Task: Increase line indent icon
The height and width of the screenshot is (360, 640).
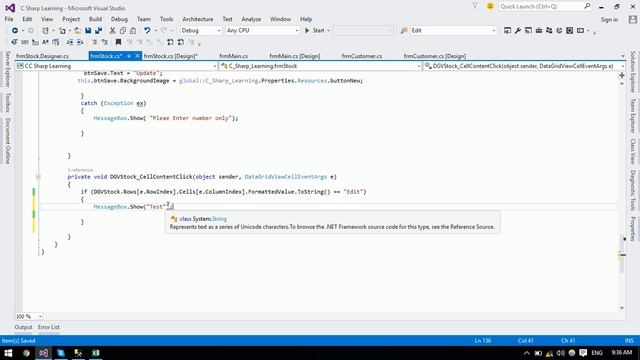Action: pos(80,42)
